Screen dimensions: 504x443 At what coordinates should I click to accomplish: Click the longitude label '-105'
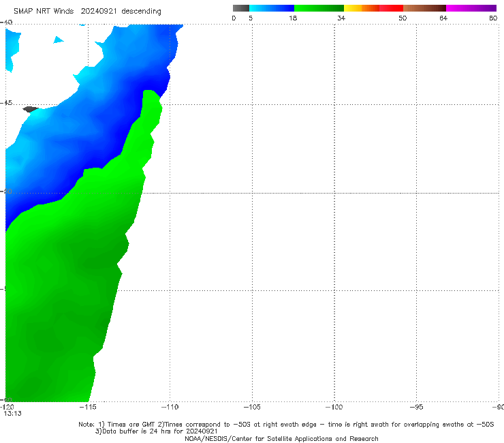coord(252,407)
